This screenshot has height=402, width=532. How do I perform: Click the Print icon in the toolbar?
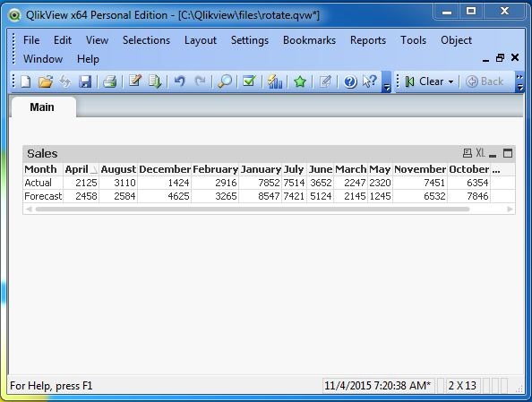click(x=109, y=81)
